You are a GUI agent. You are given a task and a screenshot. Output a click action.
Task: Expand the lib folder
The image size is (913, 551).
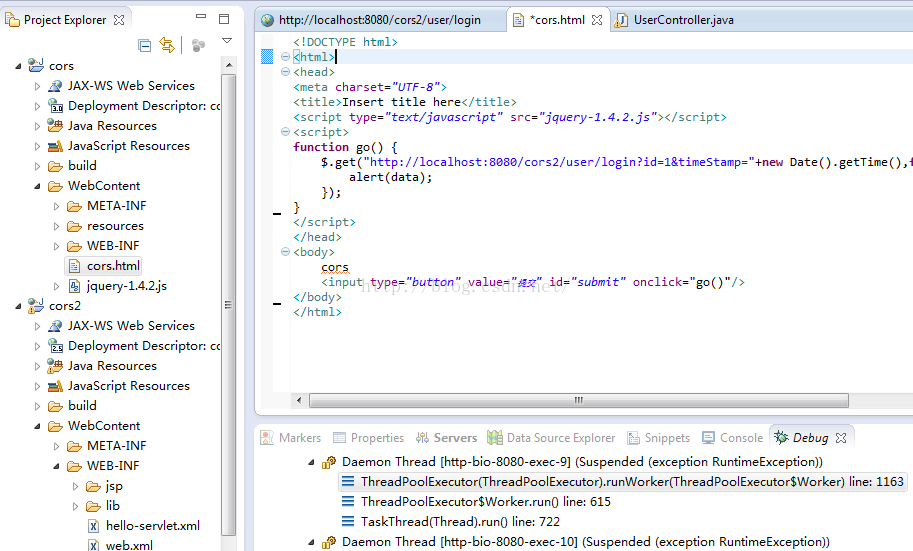pyautogui.click(x=75, y=506)
